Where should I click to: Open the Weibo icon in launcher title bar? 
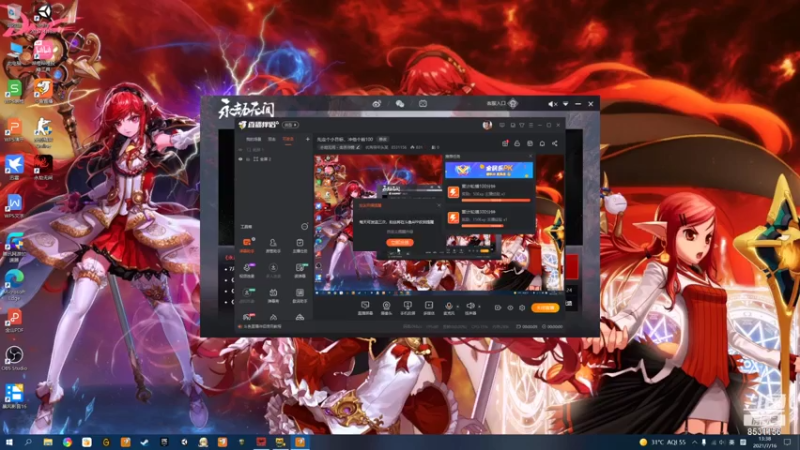pos(377,104)
